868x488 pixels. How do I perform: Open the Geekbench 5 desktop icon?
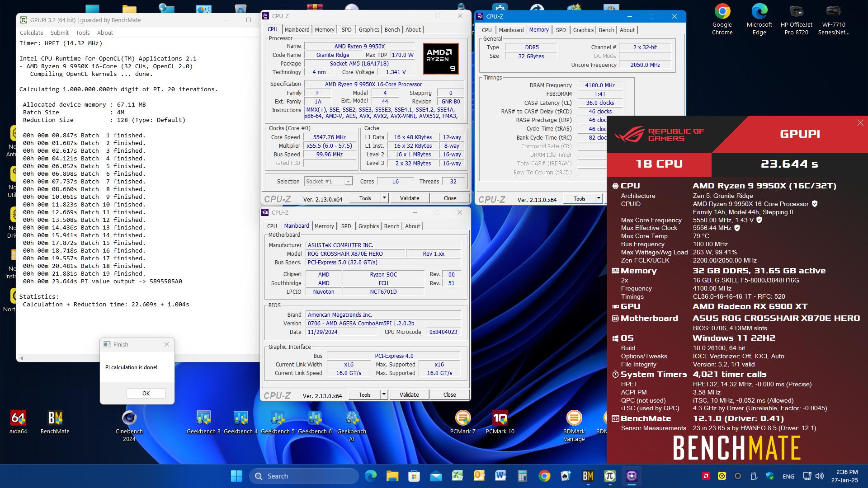(278, 422)
